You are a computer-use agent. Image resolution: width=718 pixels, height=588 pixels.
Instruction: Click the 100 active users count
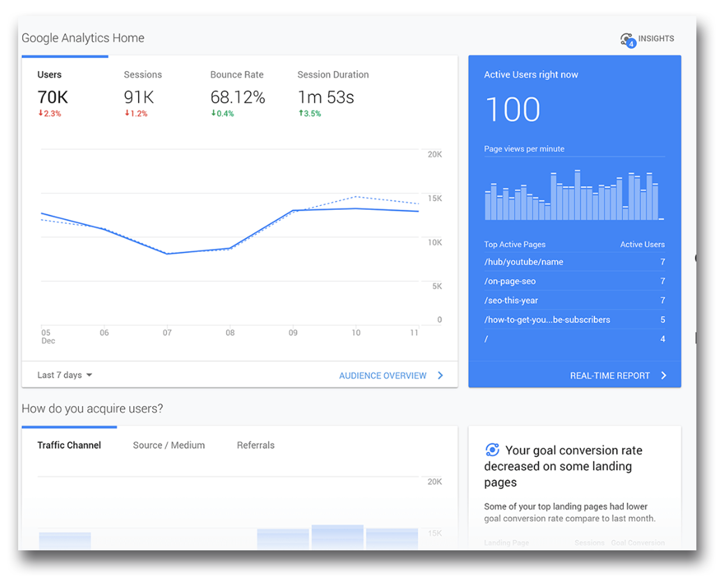click(513, 110)
